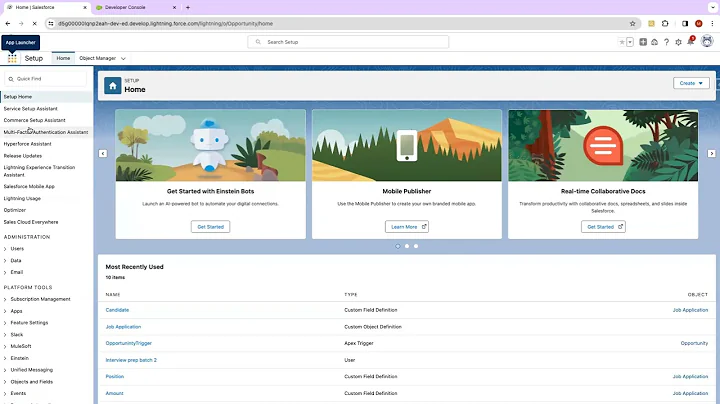The width and height of the screenshot is (720, 404).
Task: Open favorites list dropdown arrow
Action: point(630,42)
